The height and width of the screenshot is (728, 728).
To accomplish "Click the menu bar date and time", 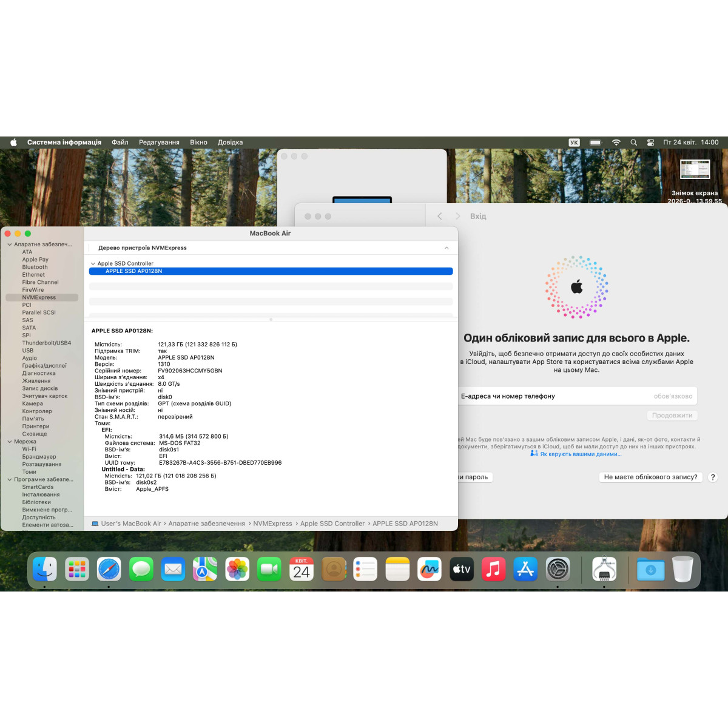I will (x=690, y=143).
